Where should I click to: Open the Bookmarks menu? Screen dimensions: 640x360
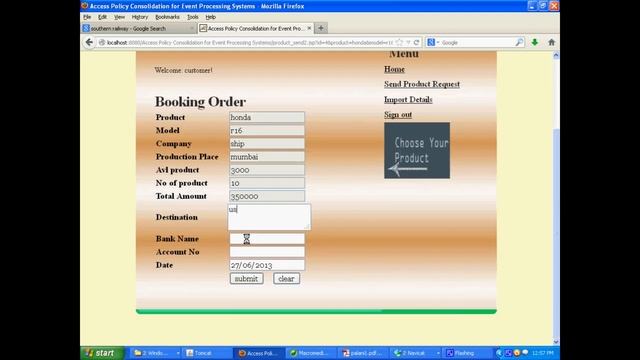coord(167,17)
